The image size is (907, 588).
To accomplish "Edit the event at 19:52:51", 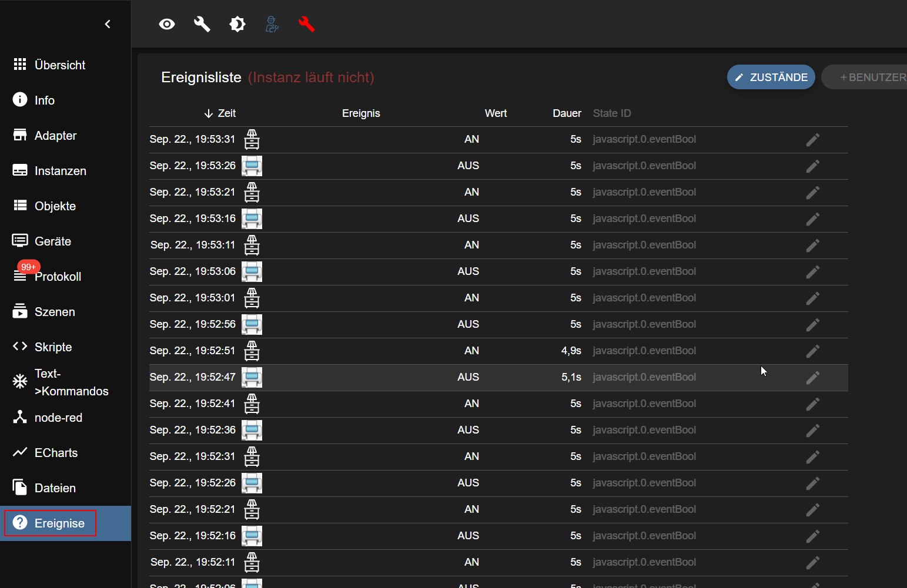I will coord(813,351).
